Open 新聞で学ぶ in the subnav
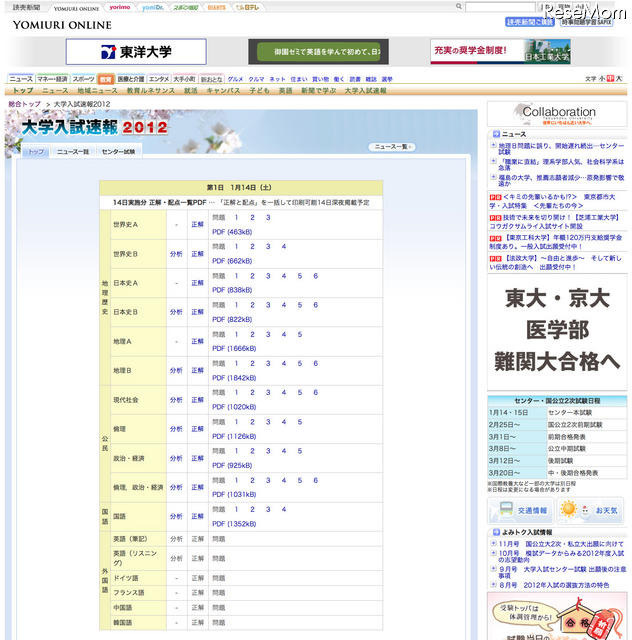Image resolution: width=632 pixels, height=640 pixels. click(x=319, y=91)
